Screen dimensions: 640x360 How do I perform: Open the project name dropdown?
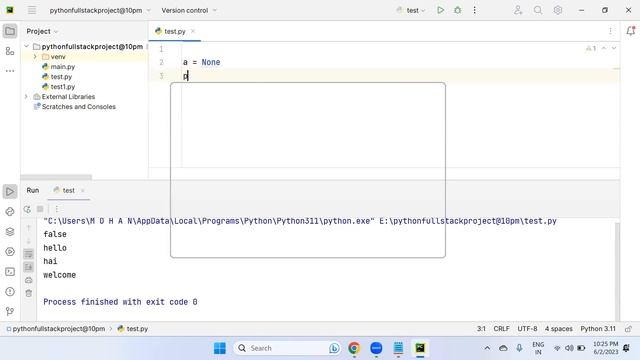100,10
